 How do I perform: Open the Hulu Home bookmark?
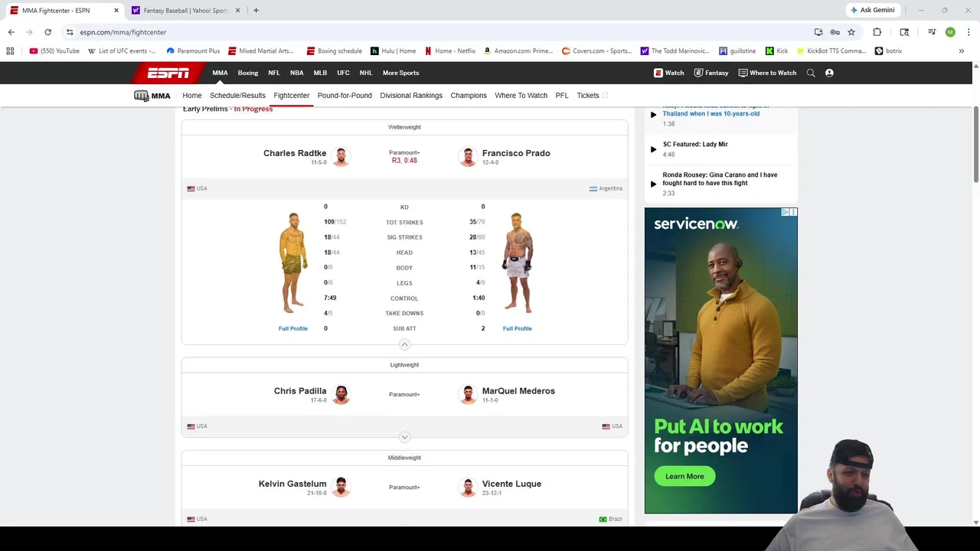pyautogui.click(x=393, y=51)
